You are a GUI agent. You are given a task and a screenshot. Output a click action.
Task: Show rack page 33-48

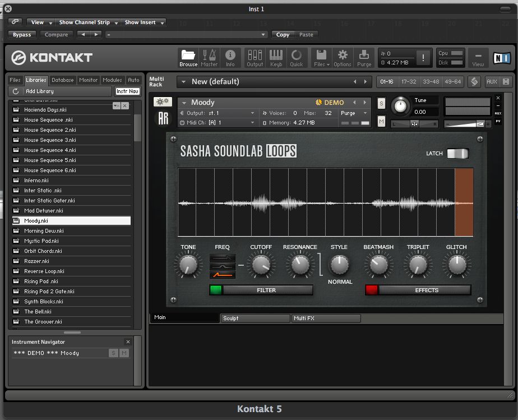(x=431, y=82)
